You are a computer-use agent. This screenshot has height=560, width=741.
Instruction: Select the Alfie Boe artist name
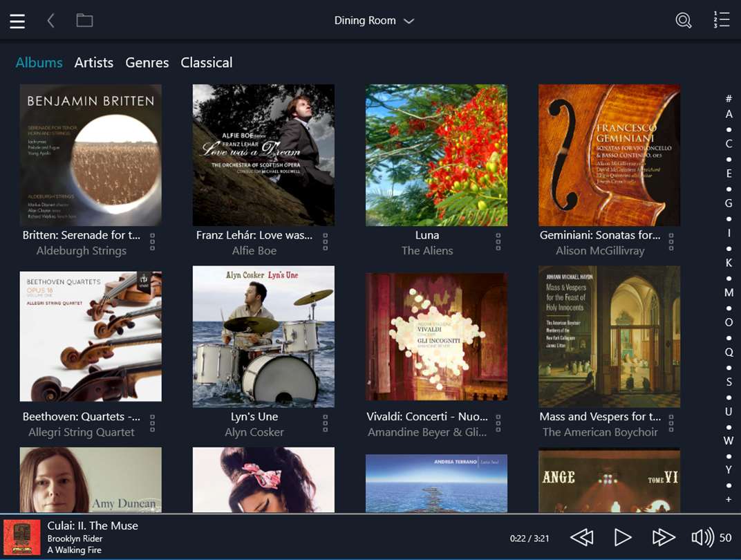254,250
